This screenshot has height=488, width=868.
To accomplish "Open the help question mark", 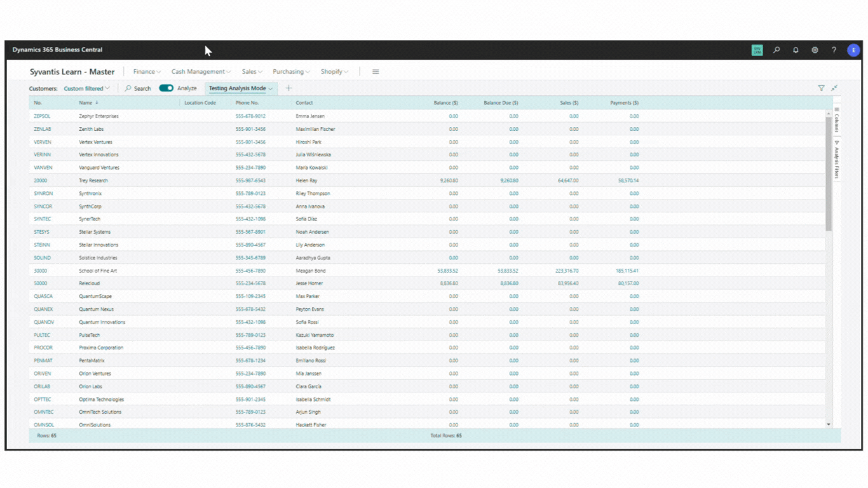I will click(x=834, y=50).
